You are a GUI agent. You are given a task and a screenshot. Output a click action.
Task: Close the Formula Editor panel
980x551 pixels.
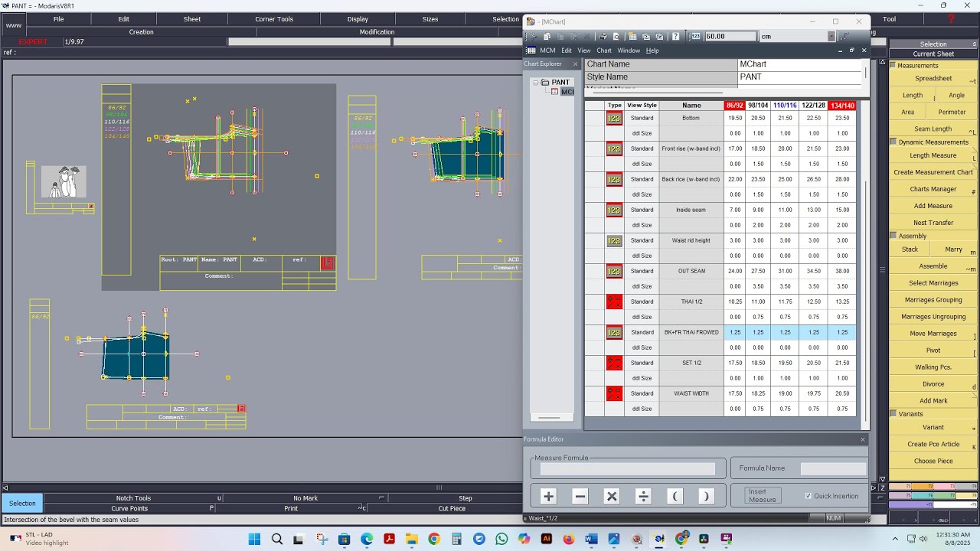pyautogui.click(x=863, y=439)
